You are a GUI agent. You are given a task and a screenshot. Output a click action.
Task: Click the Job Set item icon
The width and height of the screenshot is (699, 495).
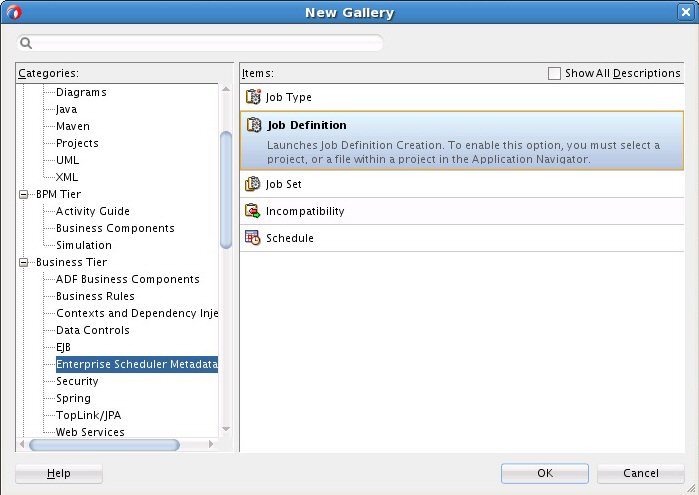[x=253, y=184]
